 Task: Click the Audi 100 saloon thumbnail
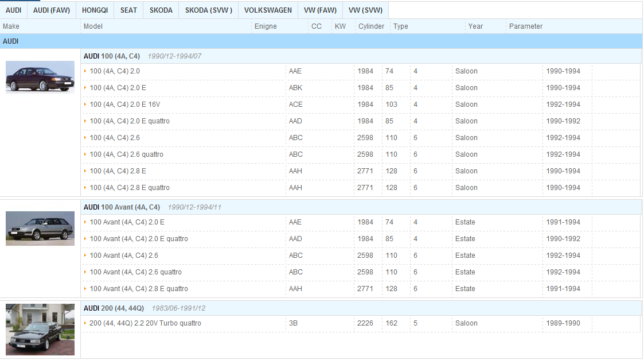coord(40,77)
